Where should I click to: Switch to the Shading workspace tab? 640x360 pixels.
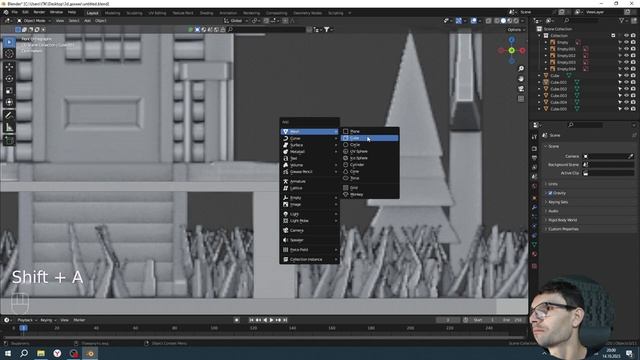pos(206,13)
